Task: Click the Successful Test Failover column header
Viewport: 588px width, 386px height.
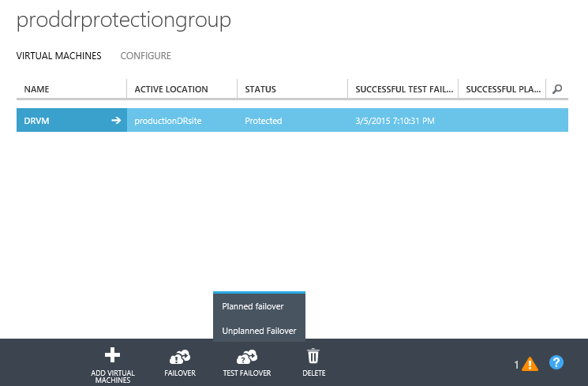Action: point(403,89)
